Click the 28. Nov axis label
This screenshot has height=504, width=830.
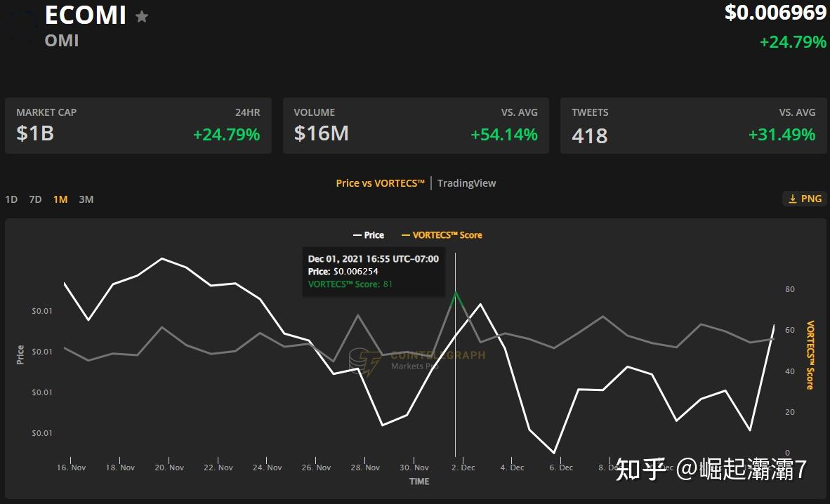click(x=365, y=467)
